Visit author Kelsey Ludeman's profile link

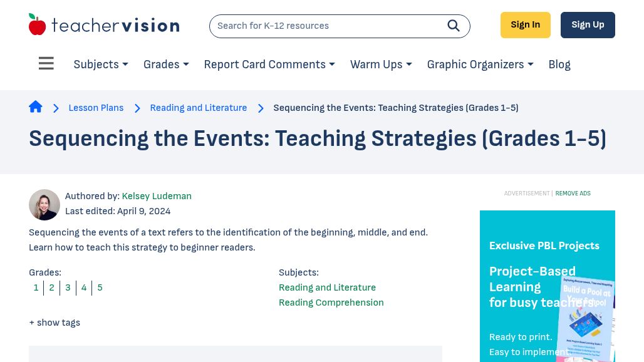(x=157, y=196)
